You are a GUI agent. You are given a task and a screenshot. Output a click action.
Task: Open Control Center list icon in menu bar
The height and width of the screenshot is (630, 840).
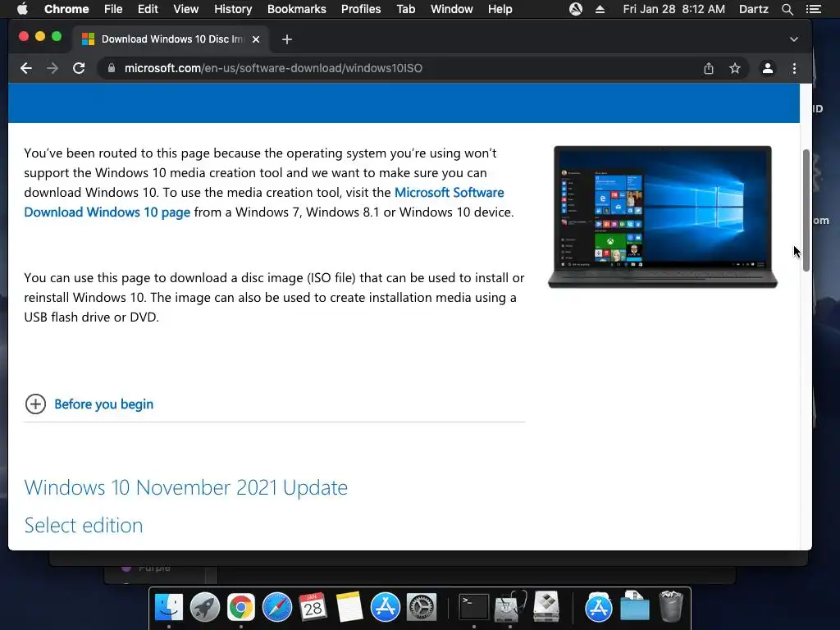(x=814, y=9)
